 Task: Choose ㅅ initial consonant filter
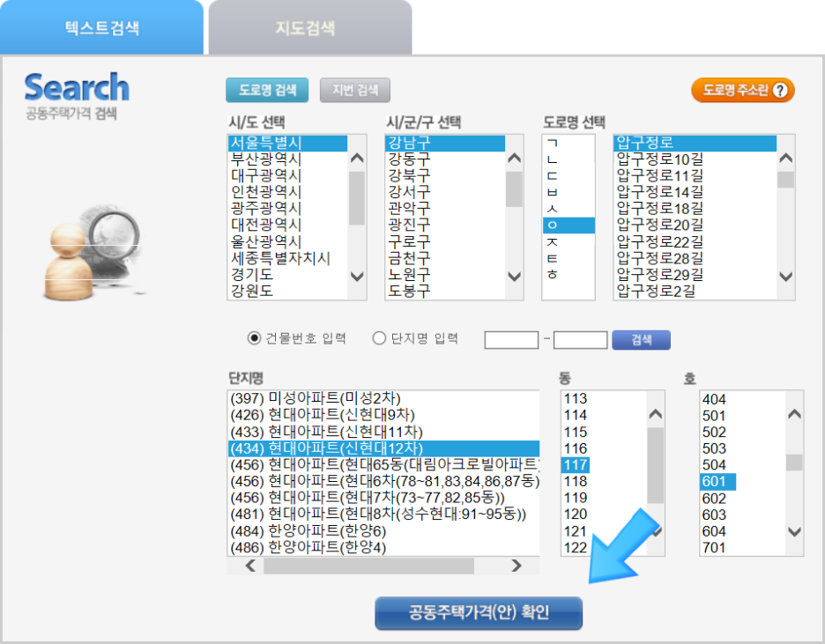[x=569, y=209]
